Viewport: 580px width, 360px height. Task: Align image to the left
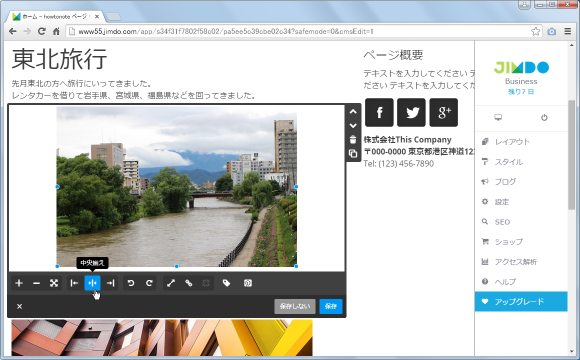[x=74, y=283]
